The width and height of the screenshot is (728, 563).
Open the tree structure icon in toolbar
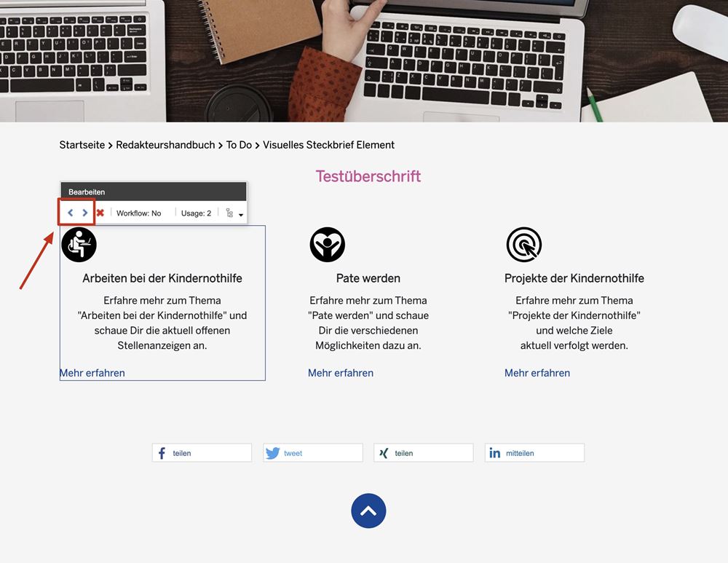[x=229, y=213]
